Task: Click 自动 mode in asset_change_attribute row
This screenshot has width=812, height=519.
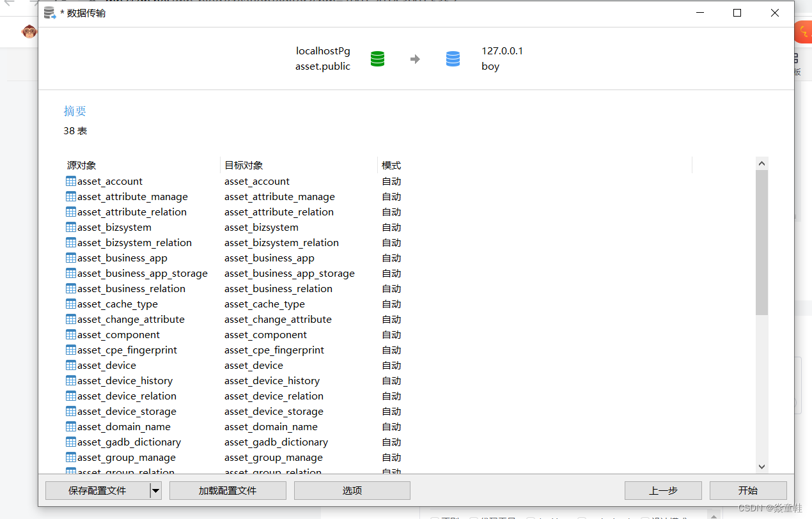Action: point(391,320)
